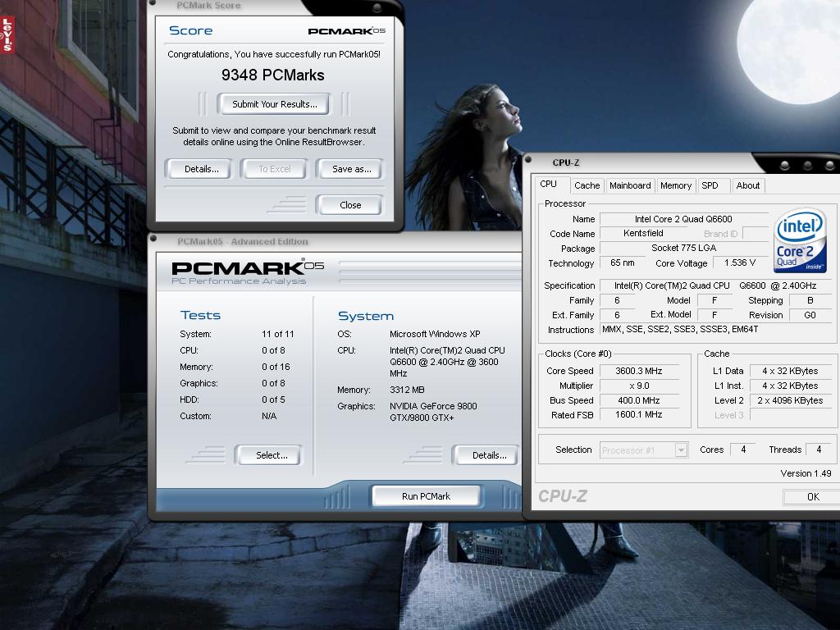The height and width of the screenshot is (630, 840).
Task: Click the PCMark05 logo in Score window
Action: [x=347, y=31]
